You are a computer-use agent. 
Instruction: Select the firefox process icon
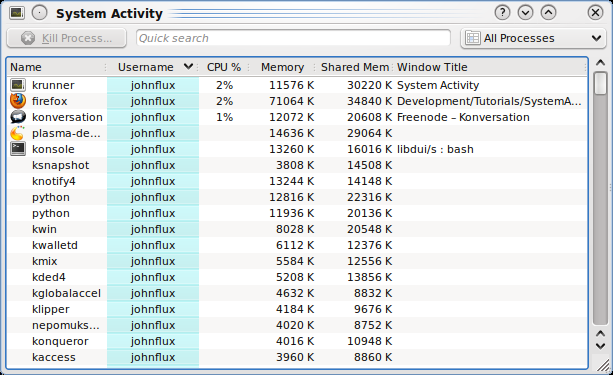click(x=18, y=101)
